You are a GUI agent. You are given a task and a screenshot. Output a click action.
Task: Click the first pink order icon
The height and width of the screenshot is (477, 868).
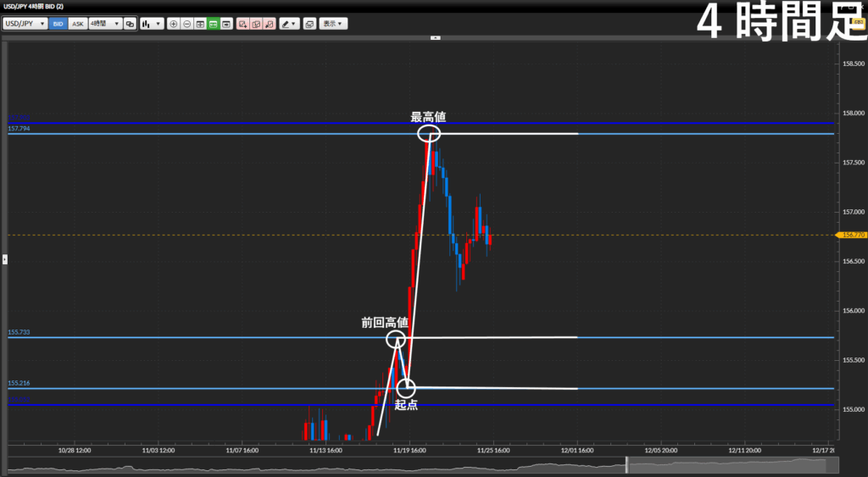point(243,24)
